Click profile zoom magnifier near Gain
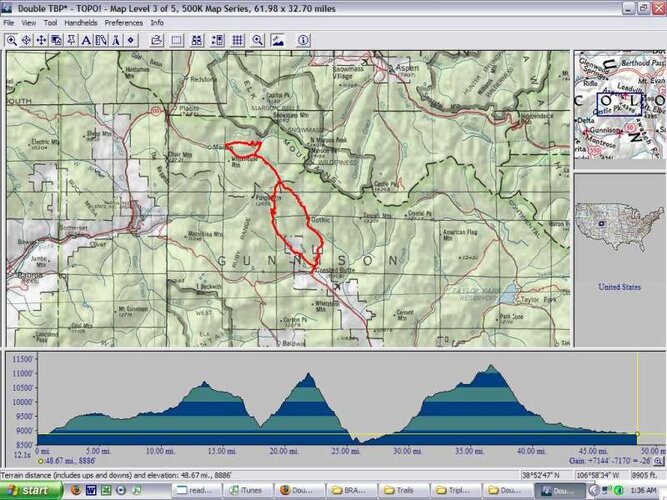The height and width of the screenshot is (500, 667). pyautogui.click(x=658, y=461)
